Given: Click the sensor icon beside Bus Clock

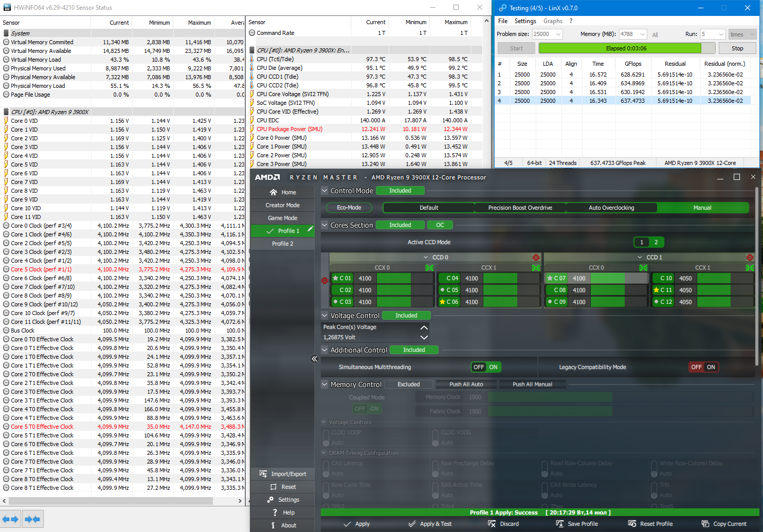Looking at the screenshot, I should (6, 331).
